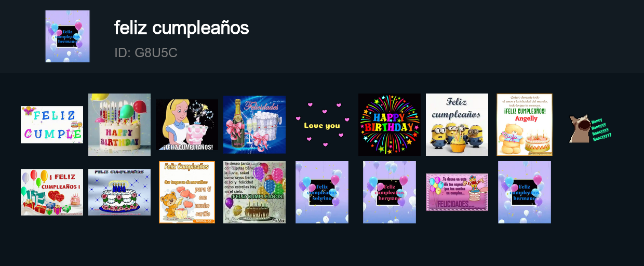Image resolution: width=644 pixels, height=266 pixels.
Task: Click the Felicidades champagne bottle image
Action: tap(254, 125)
